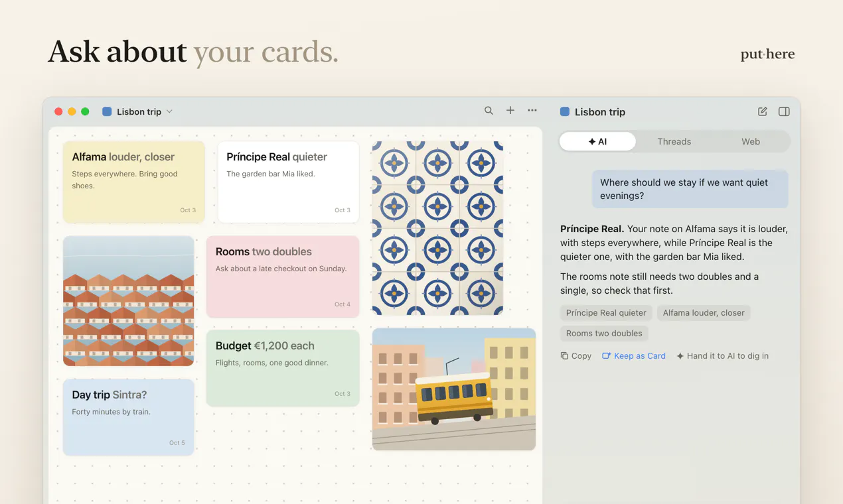Click the Lisbon trip title in side panel
The height and width of the screenshot is (504, 843).
point(600,112)
